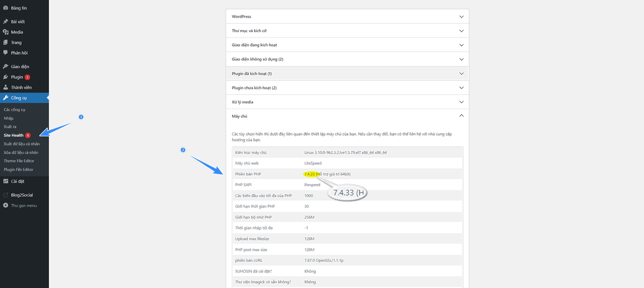Click Giới hạn thời gian PHP label
The image size is (644, 288).
pos(255,206)
